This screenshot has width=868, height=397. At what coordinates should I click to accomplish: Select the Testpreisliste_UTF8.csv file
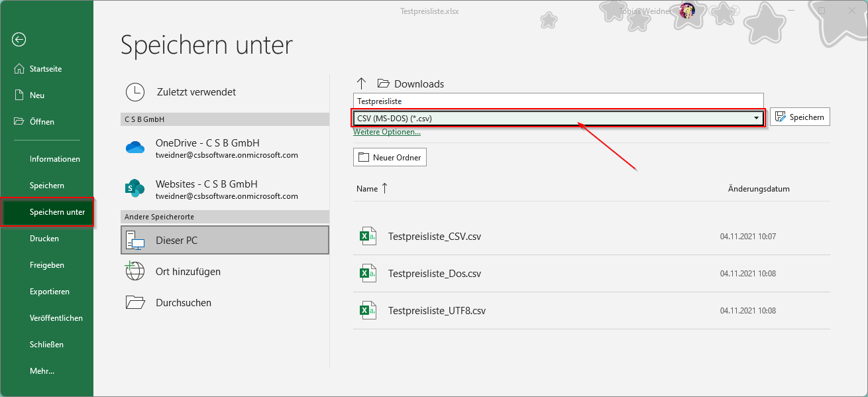[591, 310]
